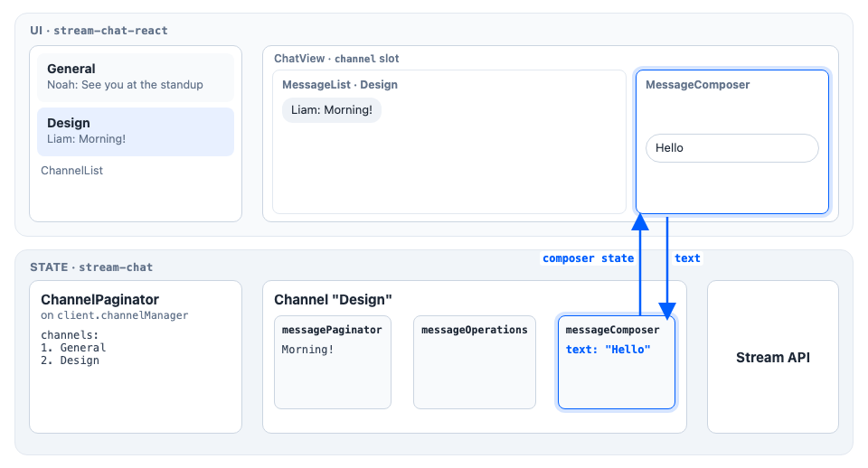Image resolution: width=868 pixels, height=468 pixels.
Task: Click the text: "Hello" value
Action: 608,350
